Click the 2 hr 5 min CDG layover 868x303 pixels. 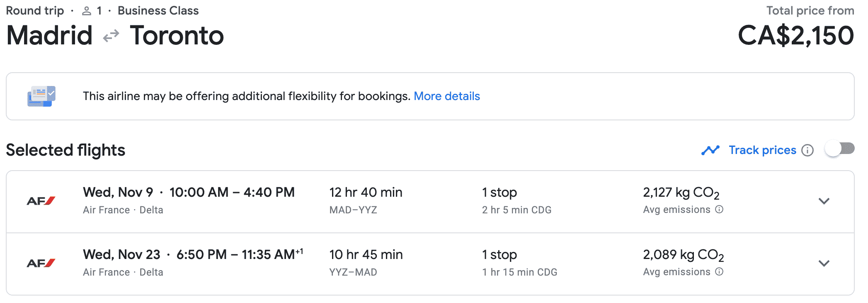(516, 210)
